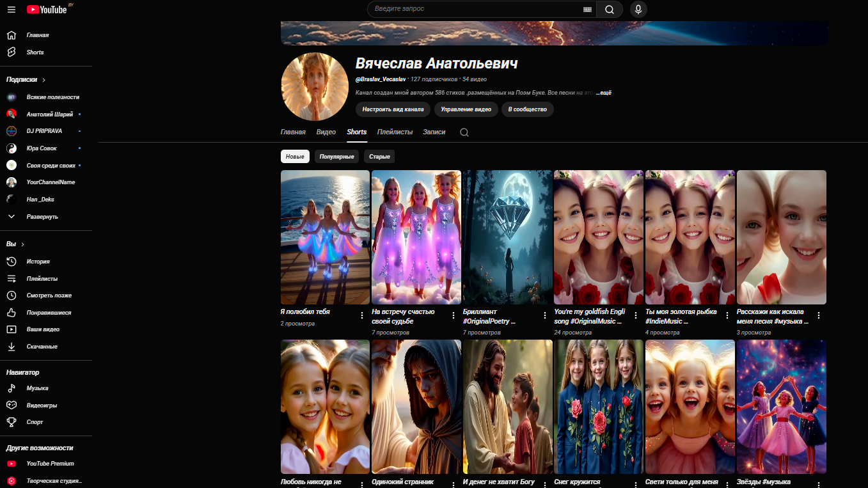Viewport: 868px width, 488px height.
Task: Expand channel description with ещё
Action: [604, 93]
